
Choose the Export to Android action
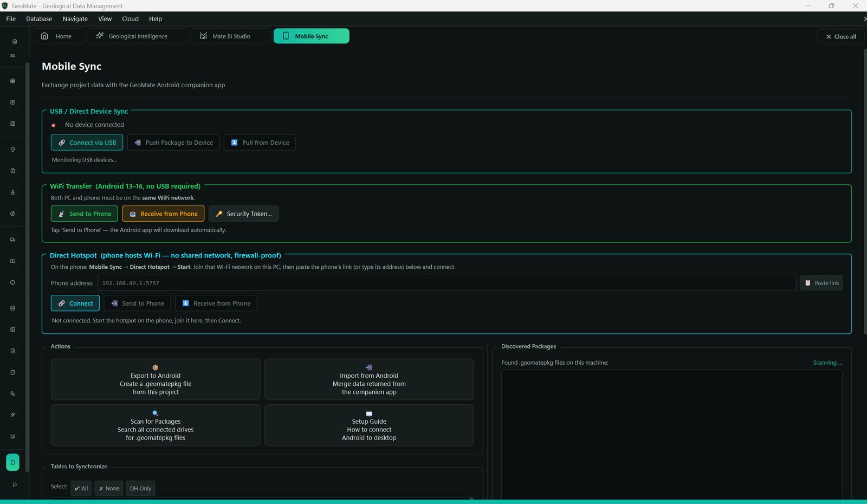coord(156,379)
